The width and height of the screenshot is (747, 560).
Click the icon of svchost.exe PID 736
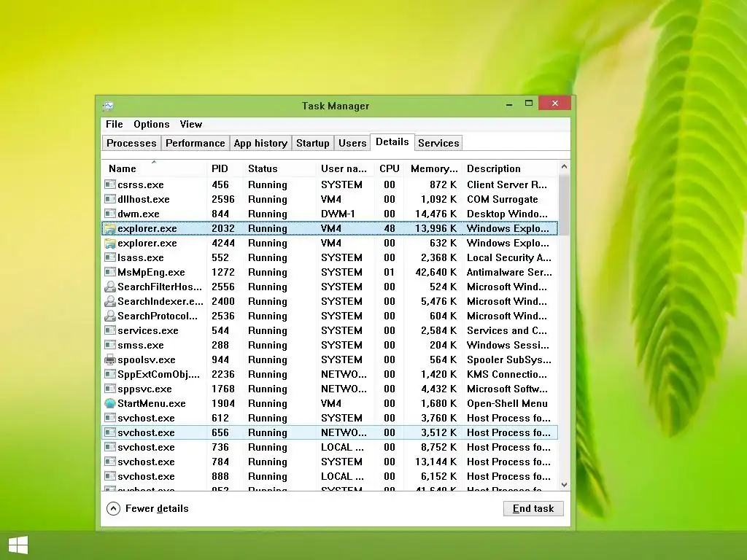click(110, 447)
